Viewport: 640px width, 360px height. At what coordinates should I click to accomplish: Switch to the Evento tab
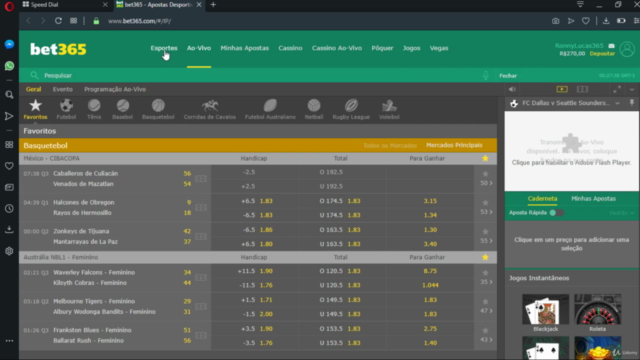coord(62,89)
